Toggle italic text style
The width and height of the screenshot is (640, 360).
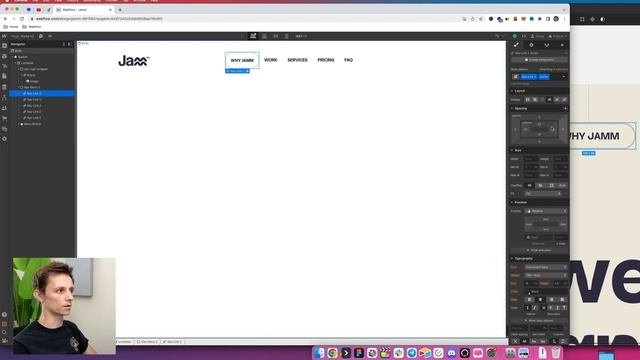pyautogui.click(x=534, y=308)
